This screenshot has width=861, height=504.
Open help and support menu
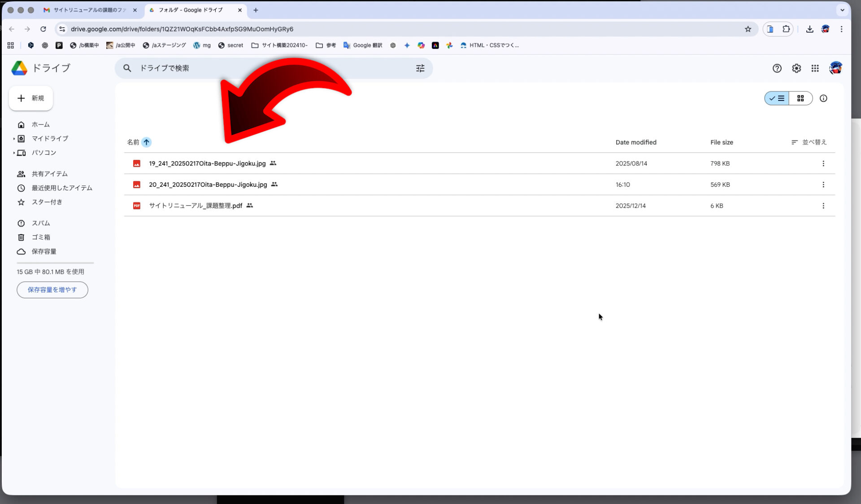(777, 69)
